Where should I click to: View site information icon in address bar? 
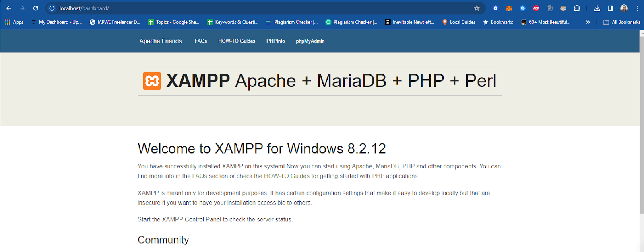click(52, 8)
